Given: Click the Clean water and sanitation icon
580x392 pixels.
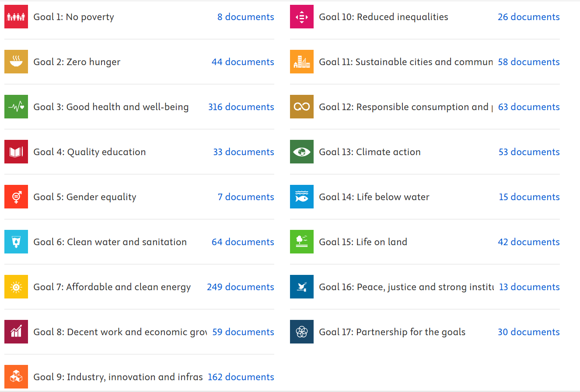Looking at the screenshot, I should pos(16,242).
